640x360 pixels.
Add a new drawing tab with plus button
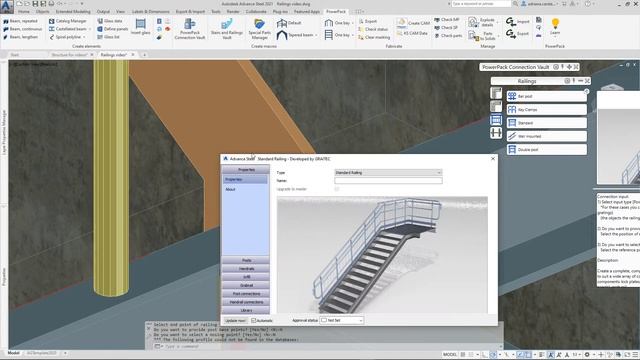coord(144,55)
